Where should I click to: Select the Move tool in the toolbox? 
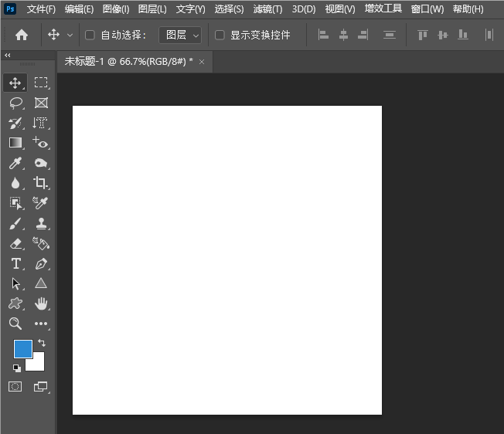point(15,83)
